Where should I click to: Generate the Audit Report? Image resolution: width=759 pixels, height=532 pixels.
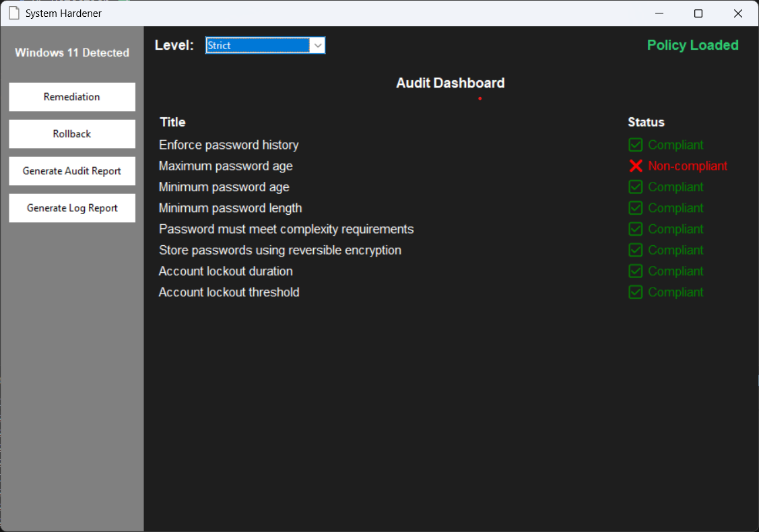[72, 171]
